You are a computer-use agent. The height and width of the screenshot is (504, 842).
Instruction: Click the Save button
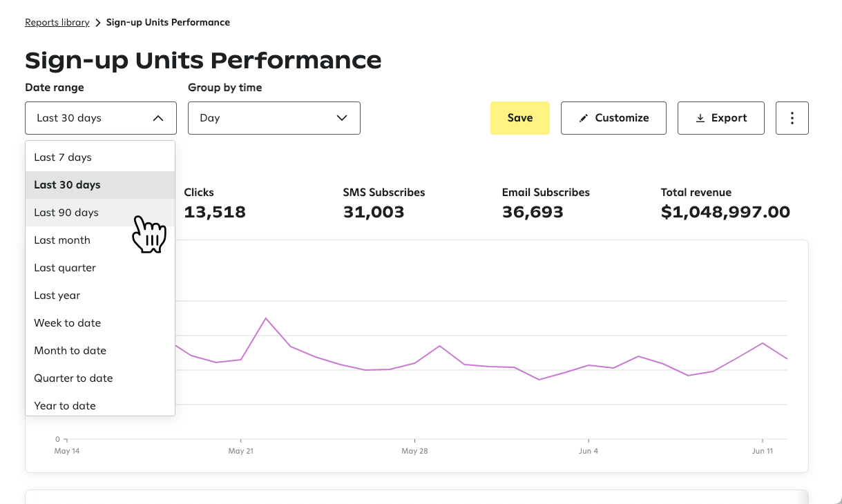point(519,117)
